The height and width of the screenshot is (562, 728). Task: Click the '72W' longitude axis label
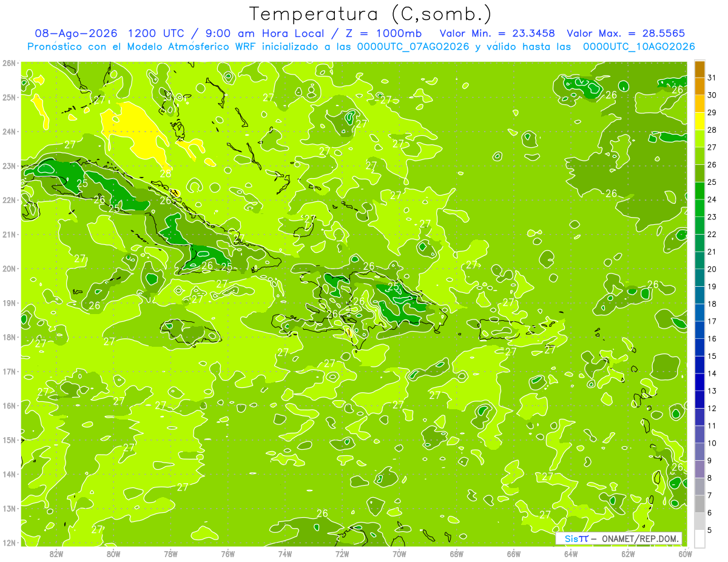coord(342,554)
